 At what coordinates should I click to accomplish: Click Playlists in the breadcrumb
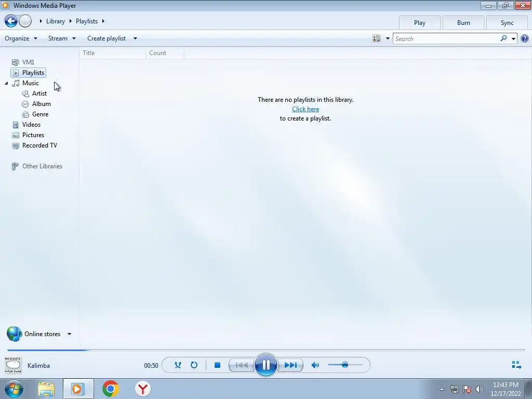87,21
